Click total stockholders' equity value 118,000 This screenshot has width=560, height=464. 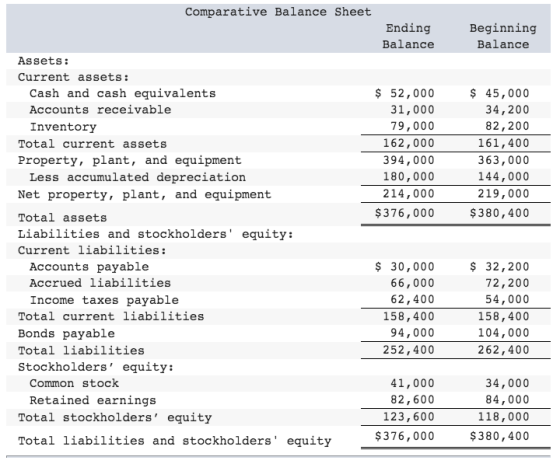click(x=504, y=417)
